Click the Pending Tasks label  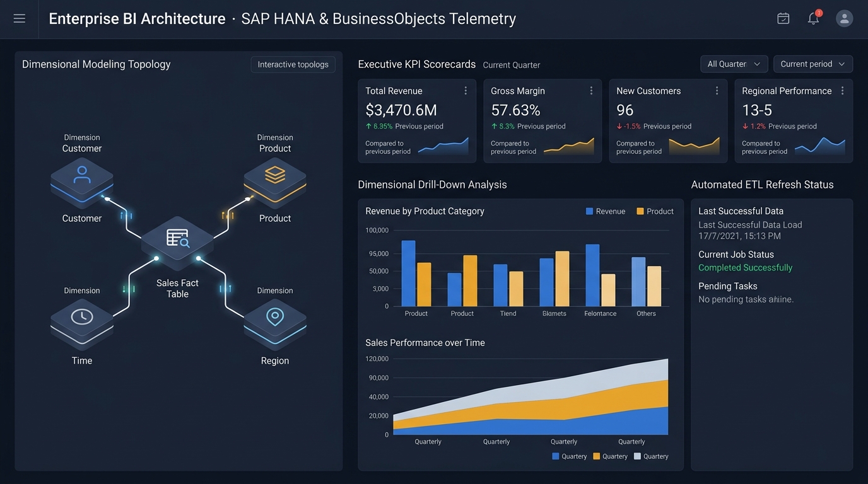(x=728, y=286)
